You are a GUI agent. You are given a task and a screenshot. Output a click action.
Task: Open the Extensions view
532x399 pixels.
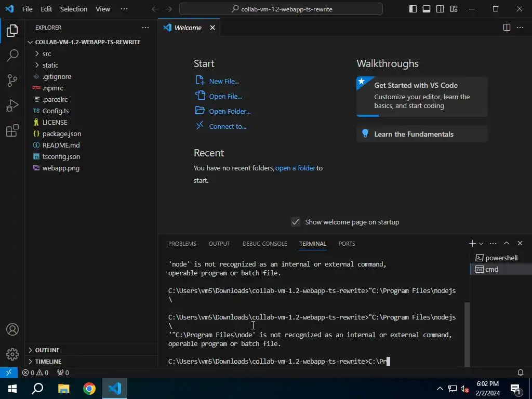(x=12, y=130)
